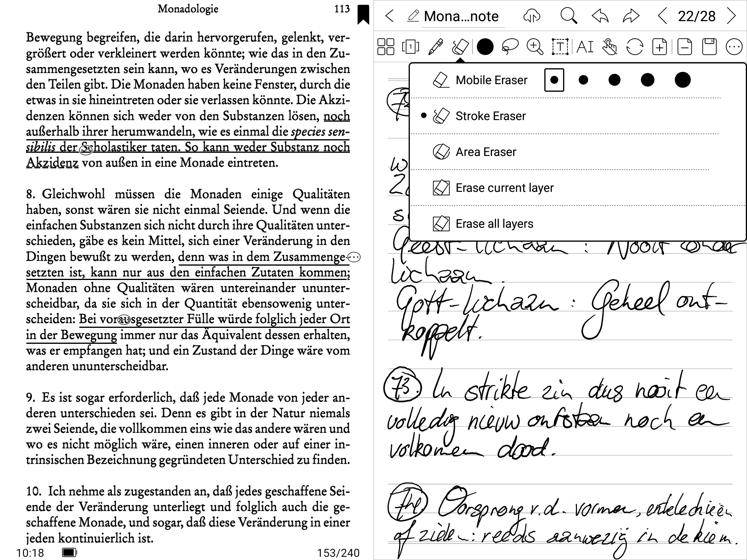
Task: Add a new note page
Action: (x=660, y=47)
